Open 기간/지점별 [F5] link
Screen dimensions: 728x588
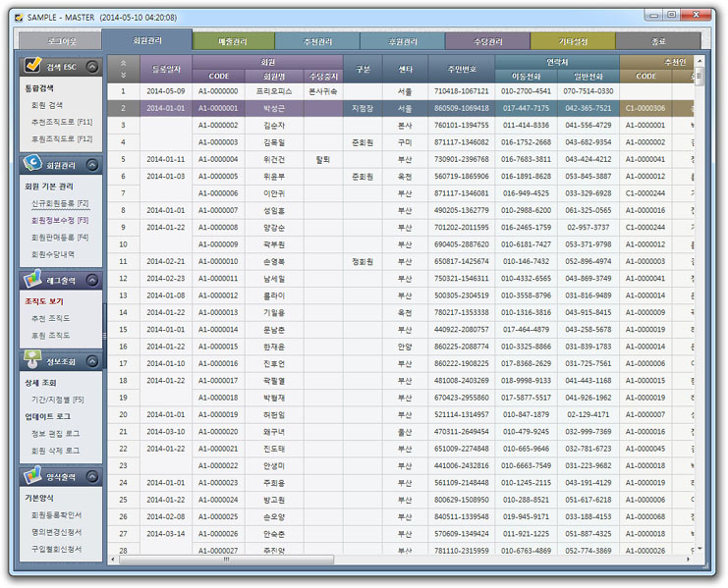coord(58,400)
